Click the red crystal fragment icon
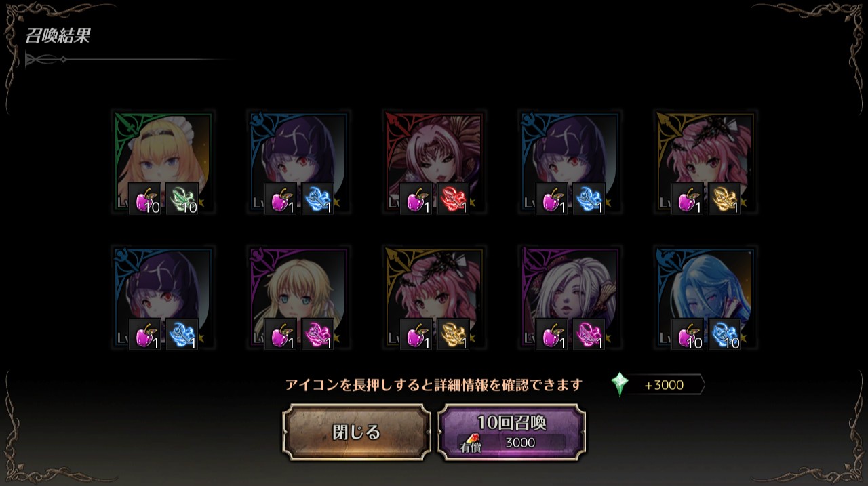Image resolution: width=868 pixels, height=486 pixels. (454, 199)
